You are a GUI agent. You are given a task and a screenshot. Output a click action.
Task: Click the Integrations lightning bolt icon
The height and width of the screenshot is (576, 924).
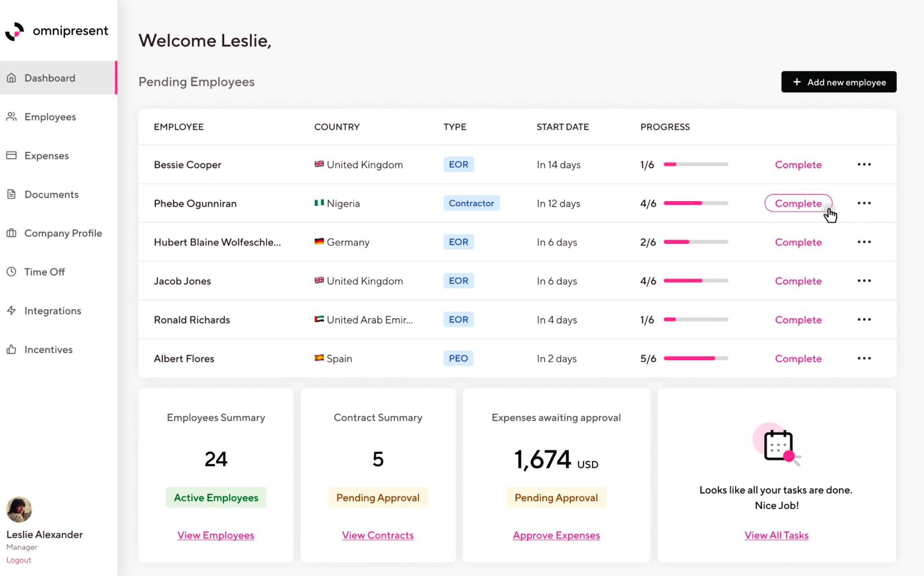tap(11, 310)
